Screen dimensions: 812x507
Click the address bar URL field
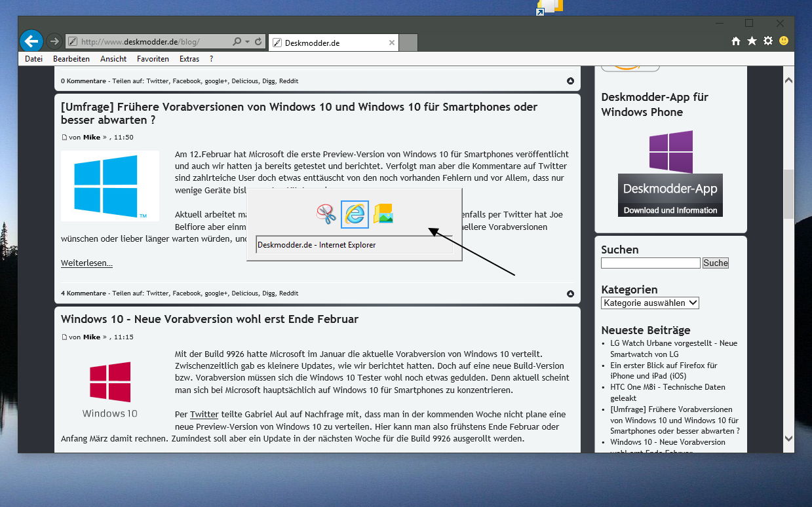coord(149,42)
